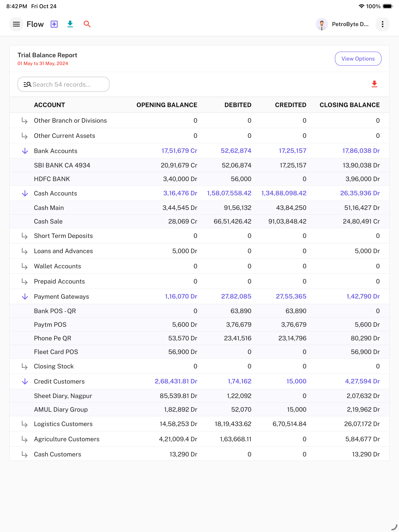The image size is (399, 532).
Task: Sort by OPENING BALANCE column header
Action: [167, 105]
